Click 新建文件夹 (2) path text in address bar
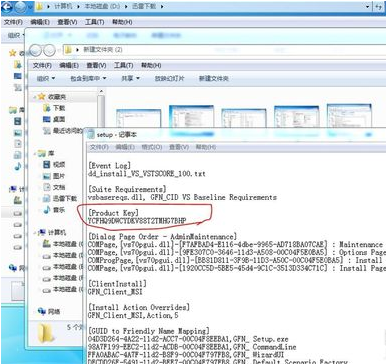Screen dimensions: 386x364 pos(103,50)
